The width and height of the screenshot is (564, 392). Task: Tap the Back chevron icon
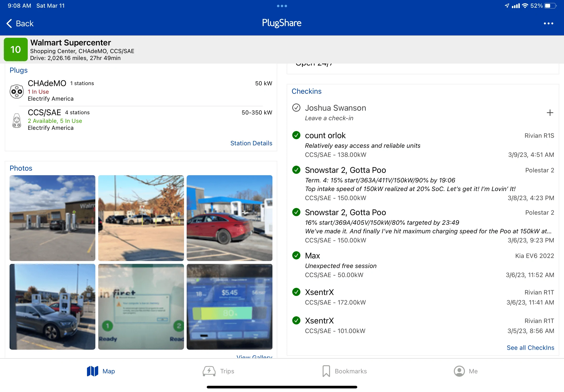(x=9, y=24)
